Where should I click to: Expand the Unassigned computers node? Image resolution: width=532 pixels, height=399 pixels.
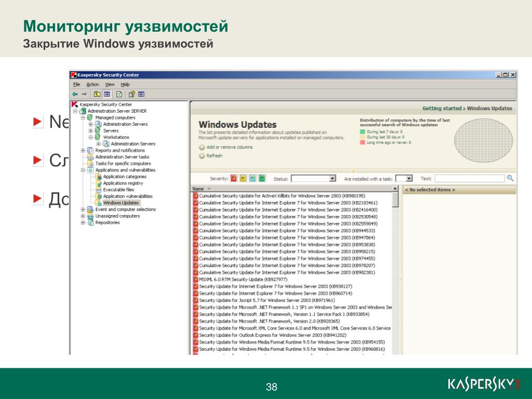tap(83, 216)
